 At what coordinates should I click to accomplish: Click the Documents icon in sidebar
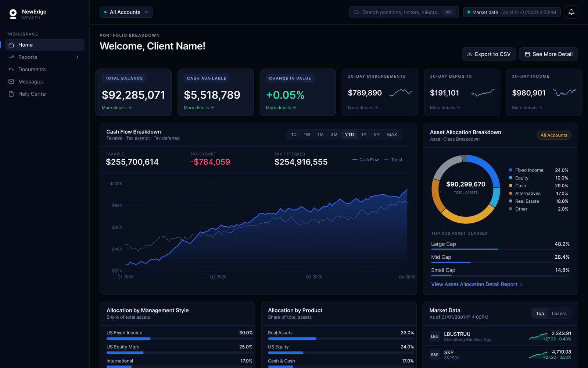(x=11, y=70)
